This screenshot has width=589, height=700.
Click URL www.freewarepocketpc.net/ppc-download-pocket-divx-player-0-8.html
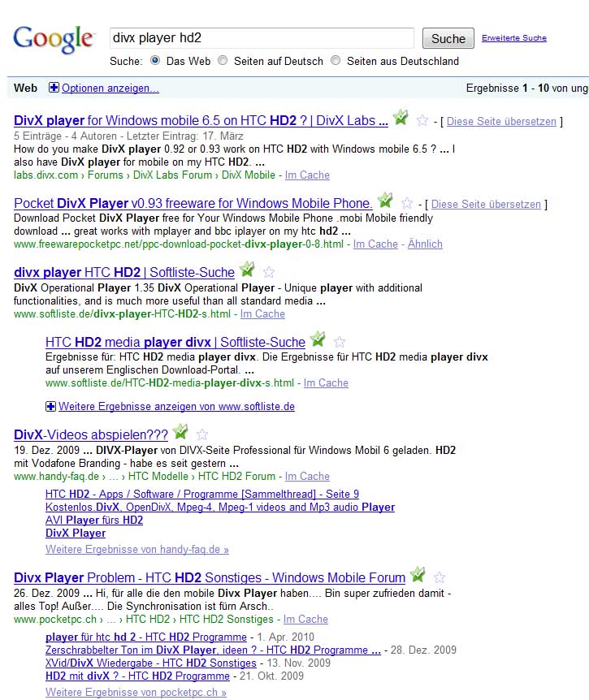179,244
